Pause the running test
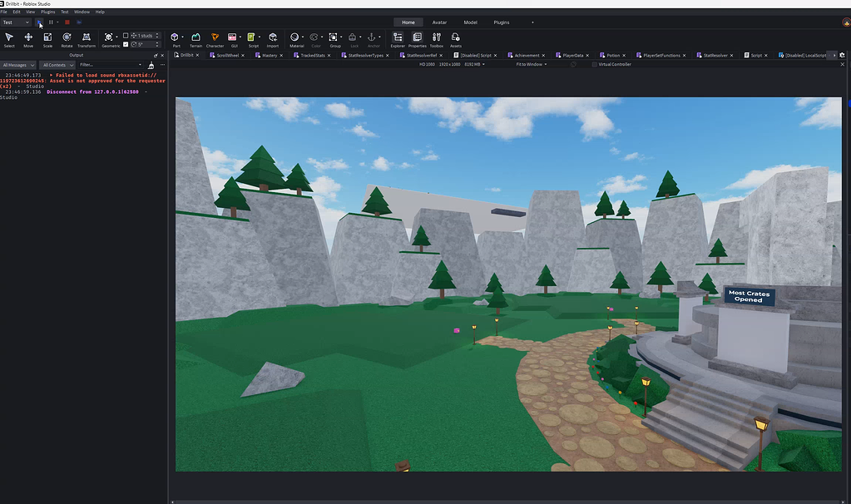The width and height of the screenshot is (851, 504). 51,22
